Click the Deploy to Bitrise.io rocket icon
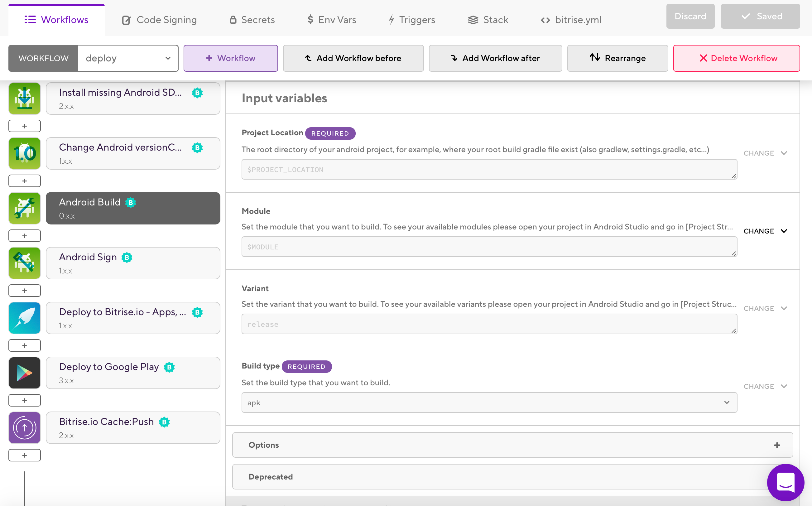Image resolution: width=812 pixels, height=506 pixels. point(24,318)
